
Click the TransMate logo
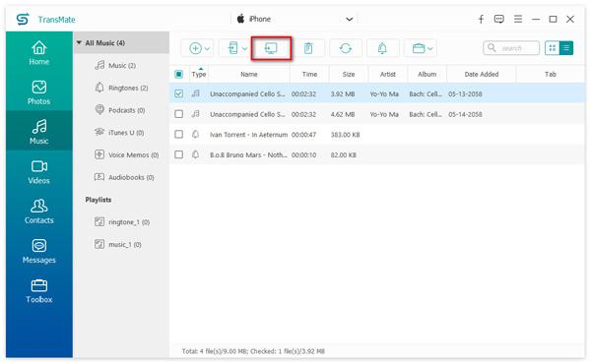point(23,19)
